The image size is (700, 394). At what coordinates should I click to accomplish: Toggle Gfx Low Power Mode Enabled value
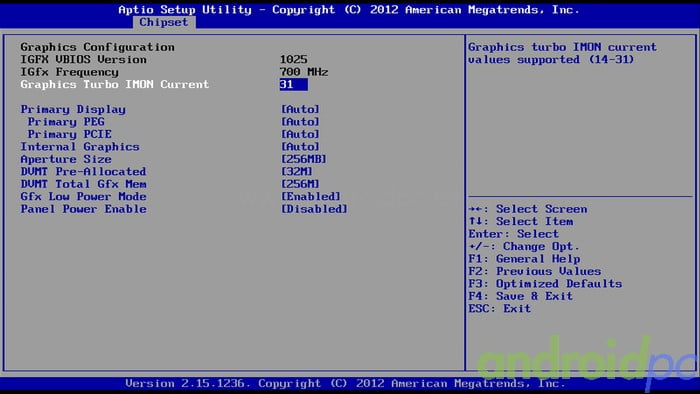[x=311, y=197]
